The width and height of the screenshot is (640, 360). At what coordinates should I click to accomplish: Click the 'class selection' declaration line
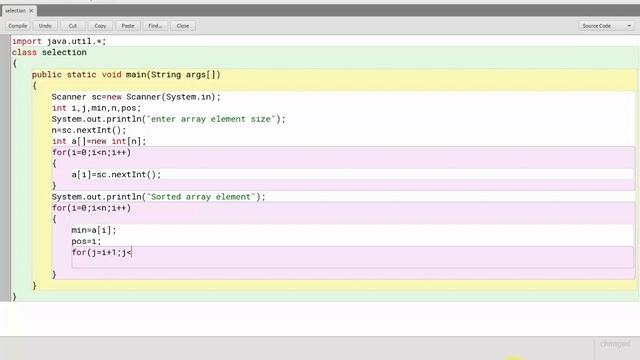(49, 52)
